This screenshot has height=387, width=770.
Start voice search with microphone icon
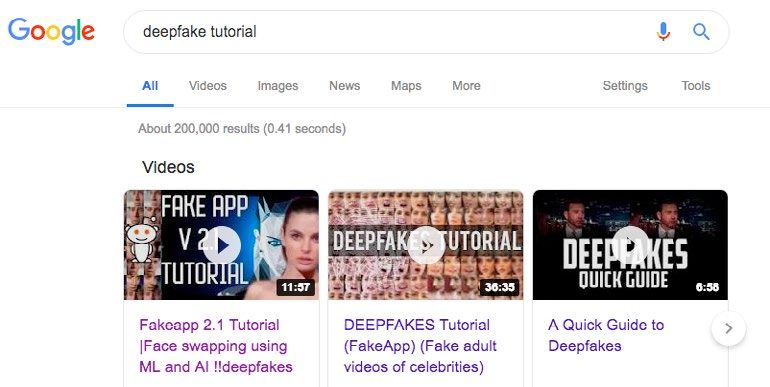coord(663,32)
